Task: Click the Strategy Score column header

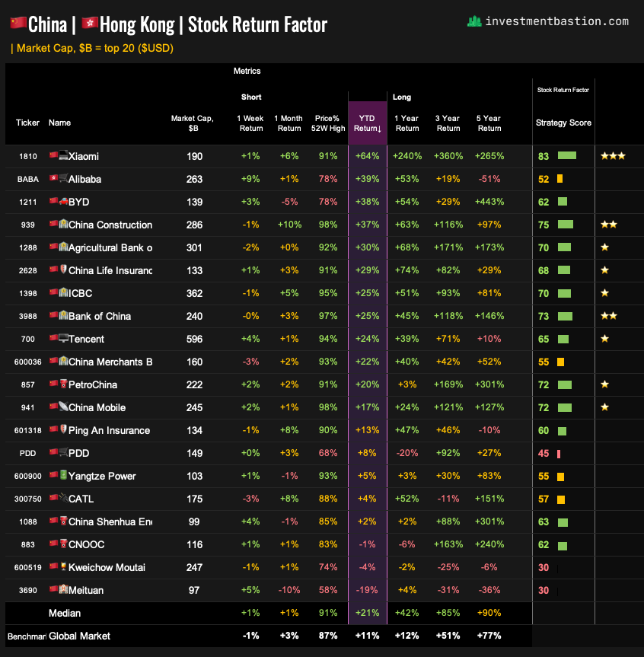Action: coord(563,123)
